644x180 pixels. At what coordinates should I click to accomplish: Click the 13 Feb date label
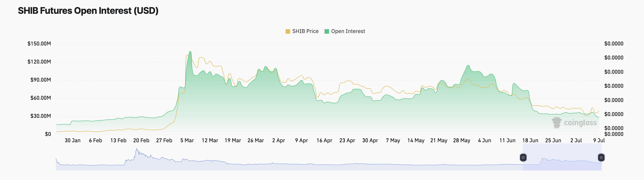[118, 140]
